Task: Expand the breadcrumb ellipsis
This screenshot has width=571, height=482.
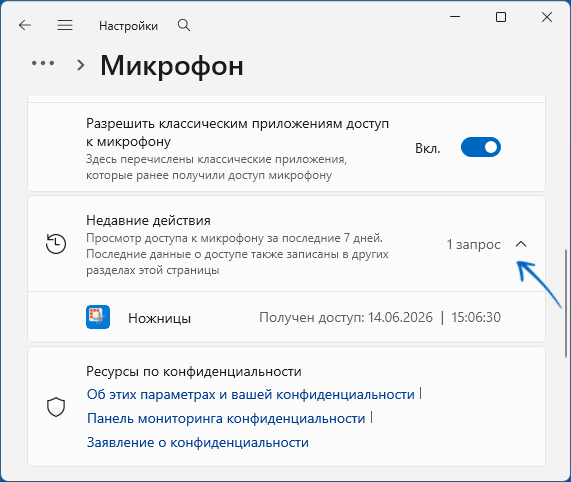Action: click(43, 63)
